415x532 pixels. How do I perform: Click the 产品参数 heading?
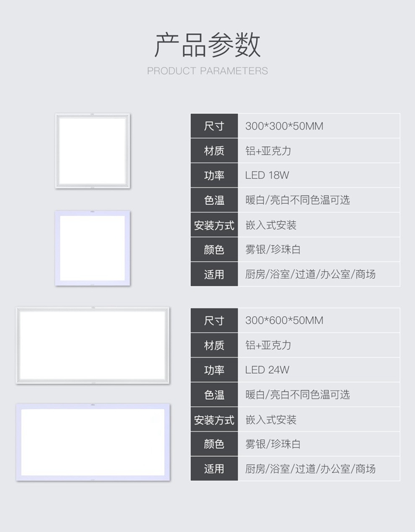[207, 45]
